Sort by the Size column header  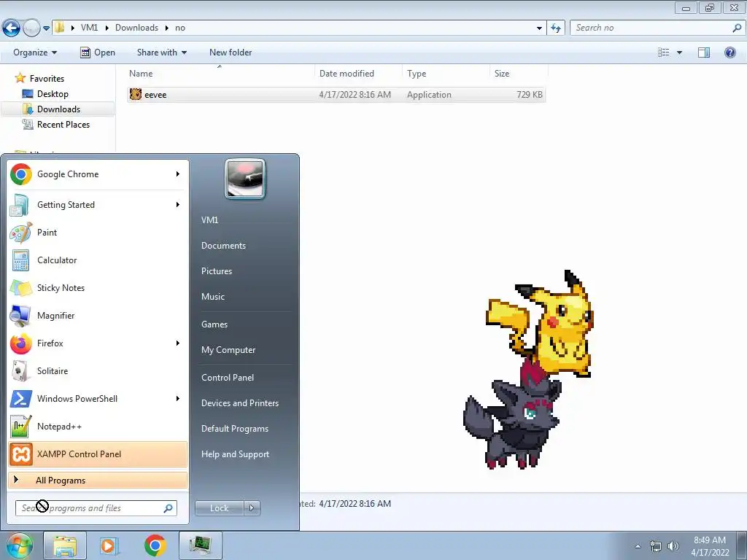(x=519, y=74)
